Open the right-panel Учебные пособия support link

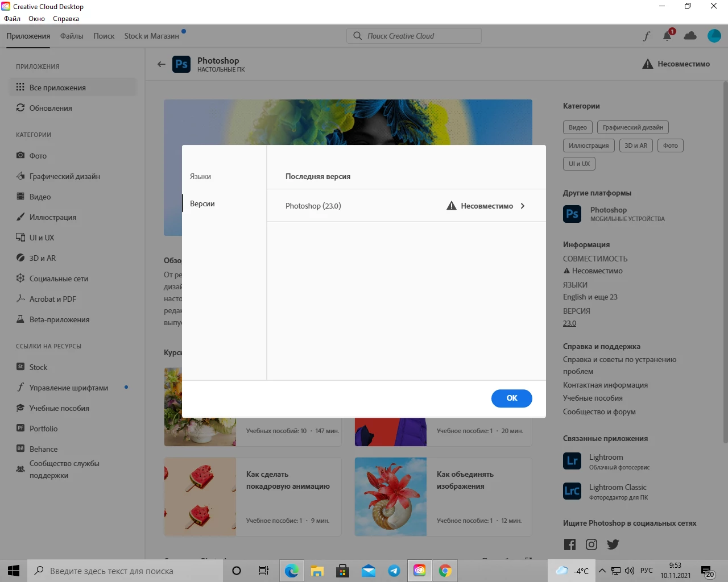[x=593, y=398]
